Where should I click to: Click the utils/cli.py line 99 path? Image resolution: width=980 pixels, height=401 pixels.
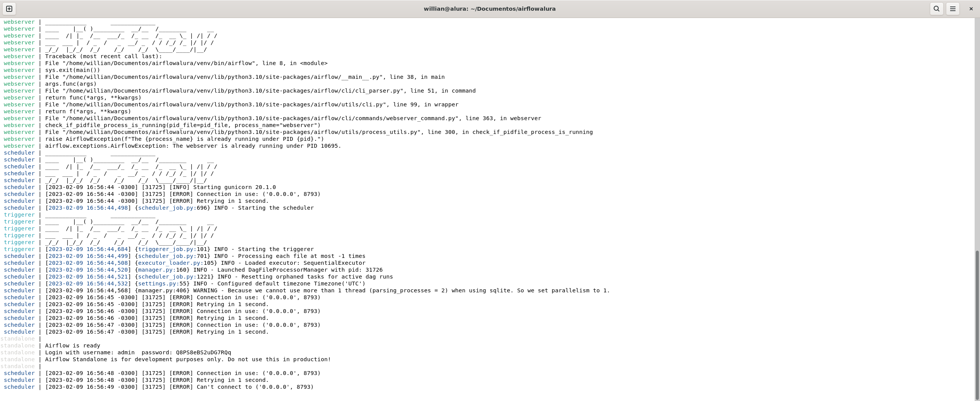tap(252, 104)
